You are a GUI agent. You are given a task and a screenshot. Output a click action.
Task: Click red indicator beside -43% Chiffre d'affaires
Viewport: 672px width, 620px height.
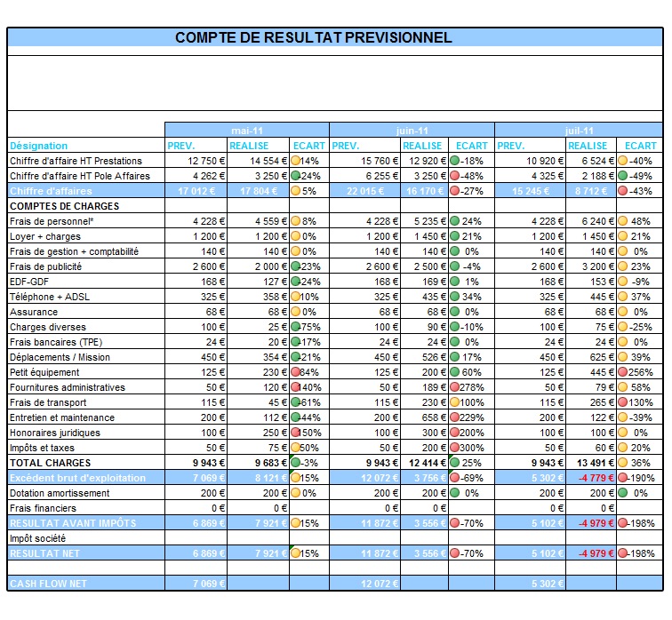pyautogui.click(x=623, y=191)
